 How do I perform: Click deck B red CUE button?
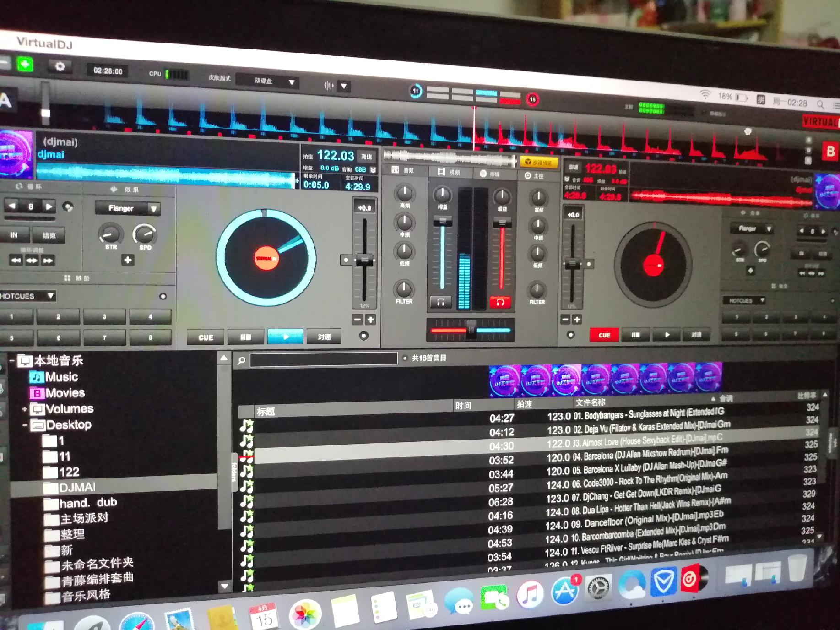coord(604,335)
